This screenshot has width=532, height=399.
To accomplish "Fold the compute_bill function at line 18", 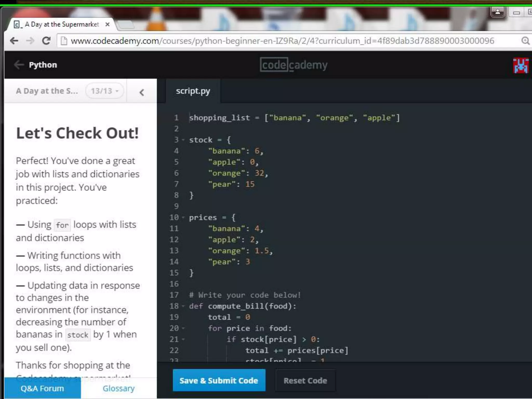I will point(183,306).
